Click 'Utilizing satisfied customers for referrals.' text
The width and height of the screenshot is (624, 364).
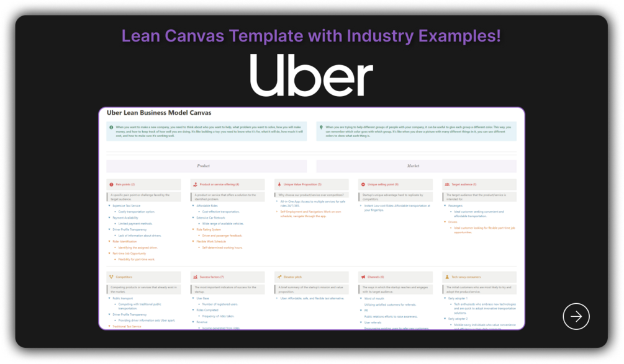tap(390, 305)
